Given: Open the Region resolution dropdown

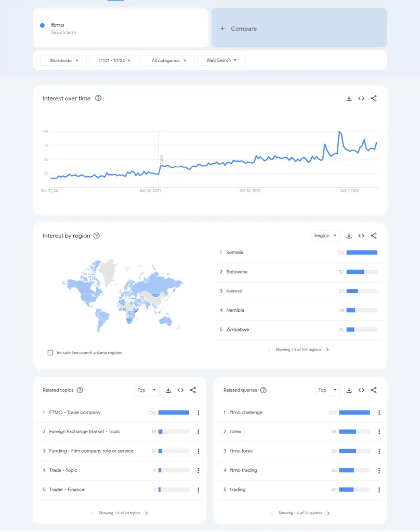Looking at the screenshot, I should [x=325, y=235].
